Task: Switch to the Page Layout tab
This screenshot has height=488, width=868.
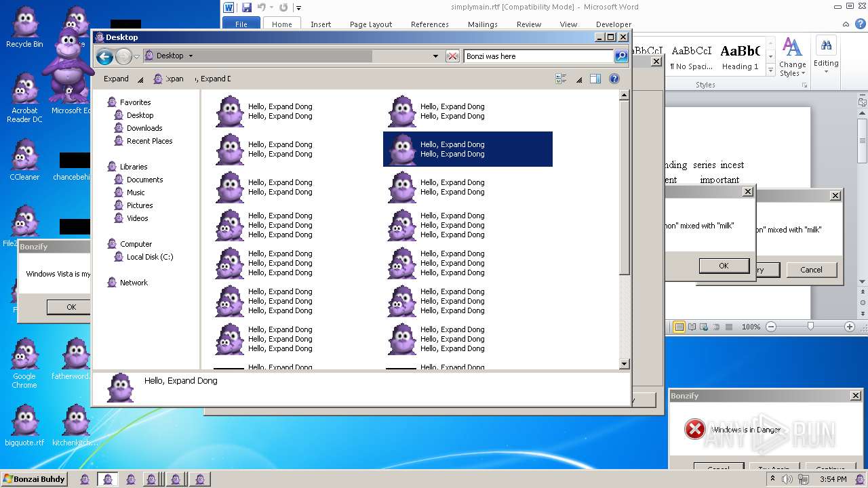Action: point(371,24)
